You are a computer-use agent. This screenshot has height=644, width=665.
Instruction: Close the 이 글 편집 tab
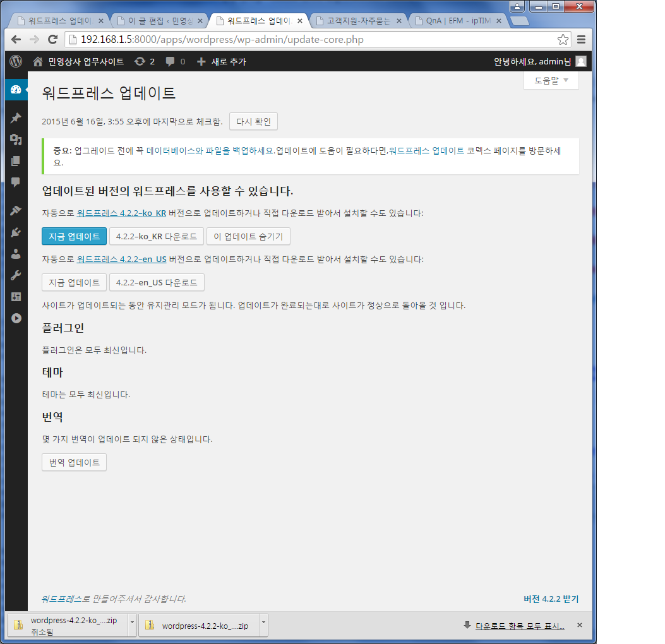[200, 21]
